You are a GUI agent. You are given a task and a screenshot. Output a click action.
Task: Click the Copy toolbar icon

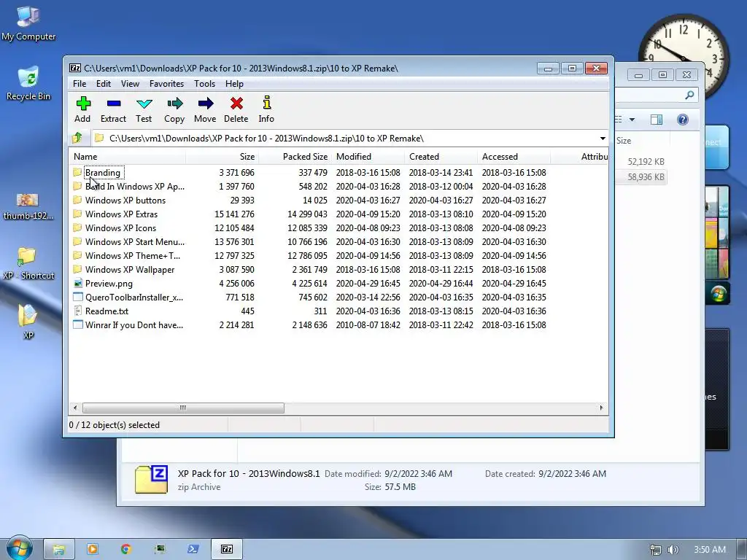pos(175,104)
